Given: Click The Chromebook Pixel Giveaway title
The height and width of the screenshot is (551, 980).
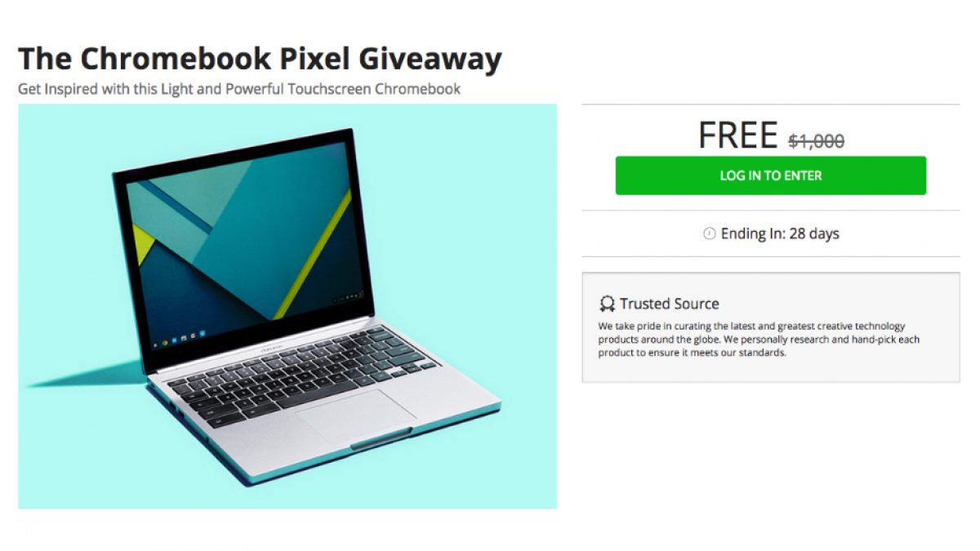Looking at the screenshot, I should point(260,59).
